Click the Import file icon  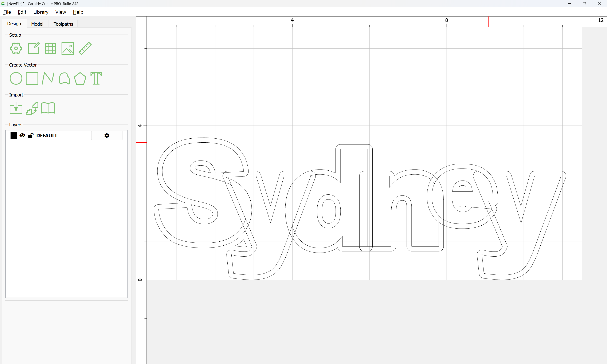coord(16,108)
